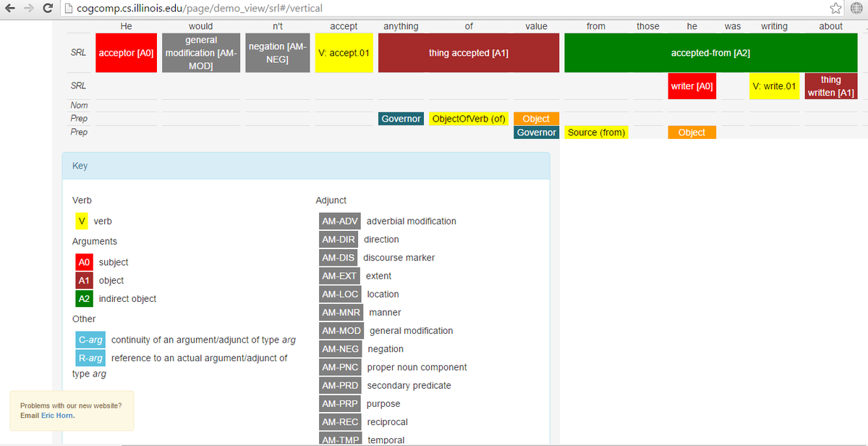Screen dimensions: 868x446
Task: Click the AM-NEG adjunct badge in key
Action: tap(341, 349)
